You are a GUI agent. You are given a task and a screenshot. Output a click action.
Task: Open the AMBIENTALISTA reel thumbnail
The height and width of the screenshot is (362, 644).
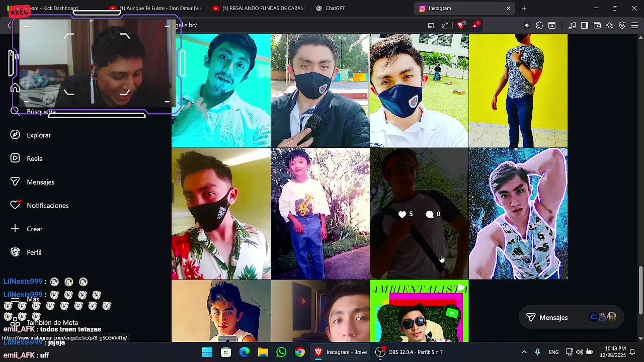click(419, 311)
